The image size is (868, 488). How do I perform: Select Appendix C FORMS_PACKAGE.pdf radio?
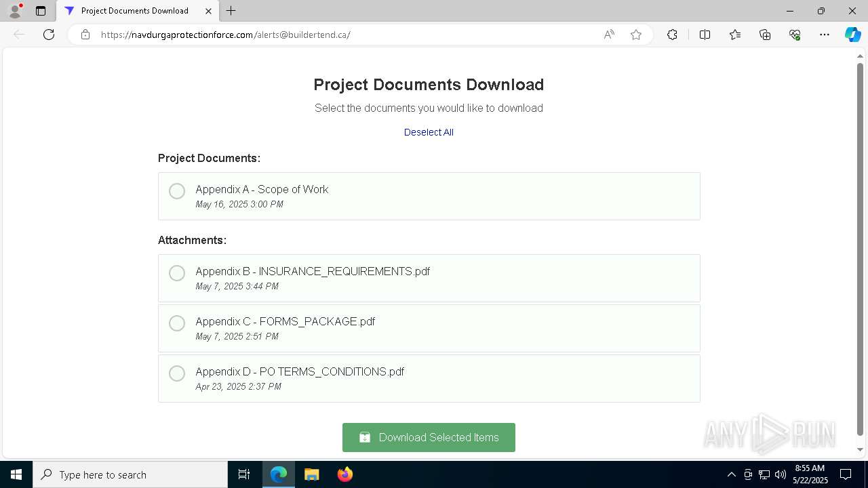pyautogui.click(x=177, y=323)
